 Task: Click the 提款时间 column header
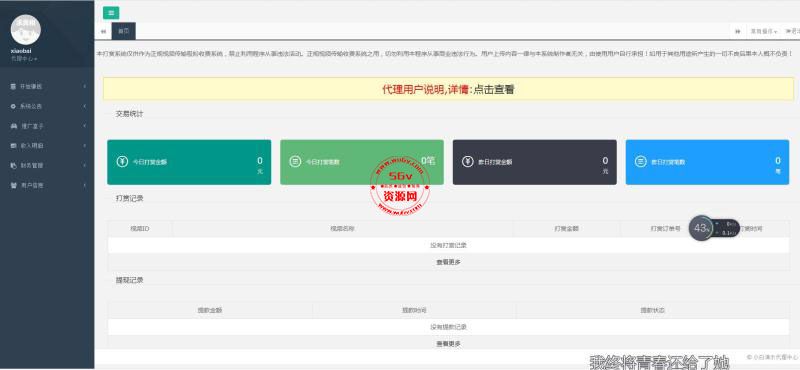pos(414,310)
